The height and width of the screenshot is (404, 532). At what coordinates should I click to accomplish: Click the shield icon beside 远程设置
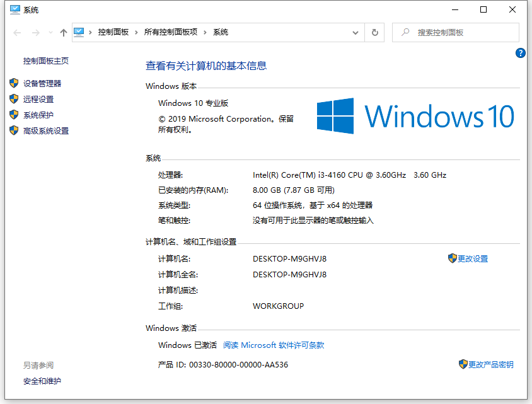(14, 99)
